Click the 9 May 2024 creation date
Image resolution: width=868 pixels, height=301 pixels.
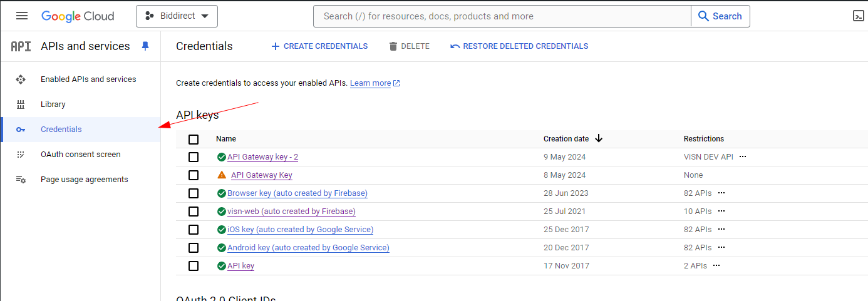565,157
